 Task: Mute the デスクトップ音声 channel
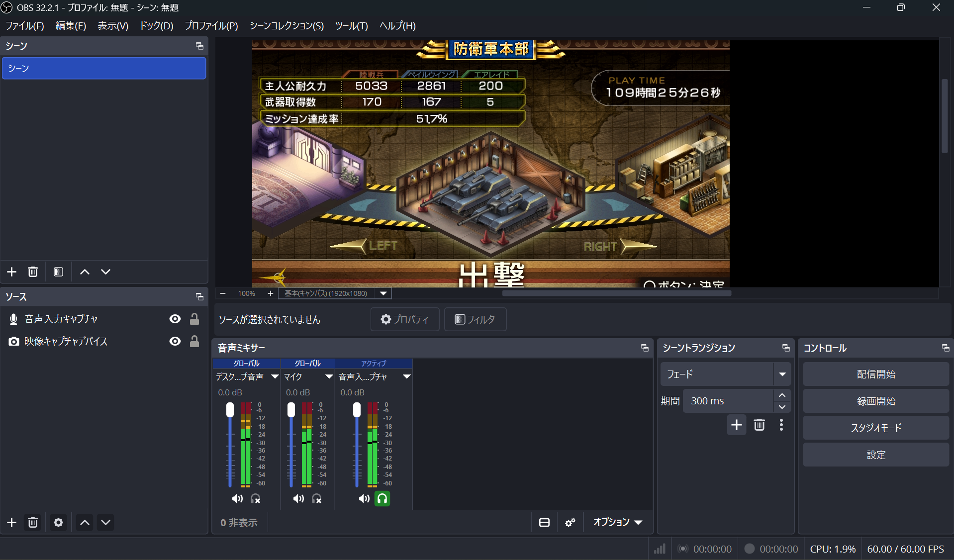click(x=237, y=498)
